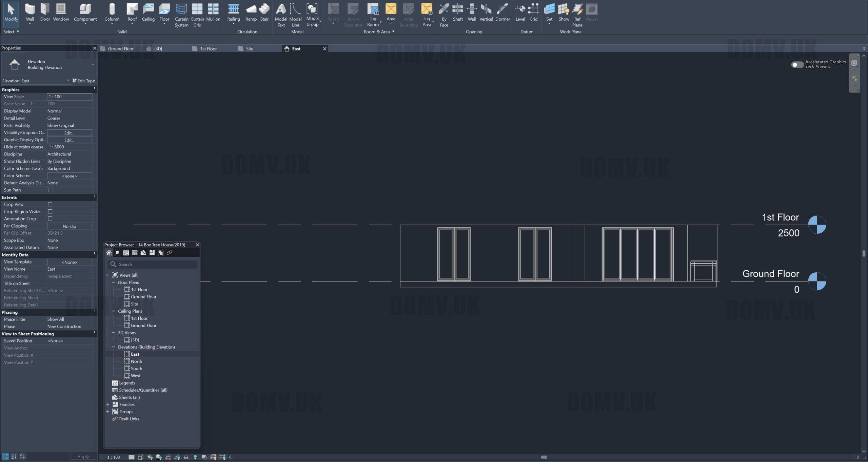
Task: Check the Sun Path checkbox
Action: (50, 190)
